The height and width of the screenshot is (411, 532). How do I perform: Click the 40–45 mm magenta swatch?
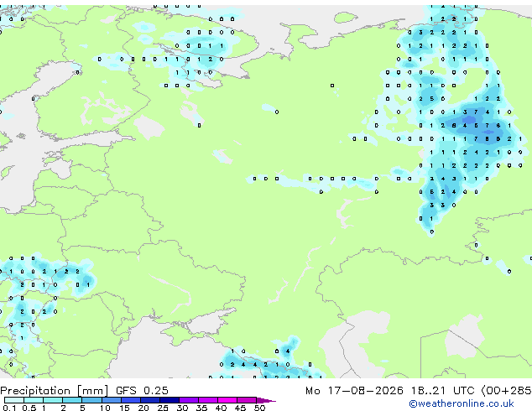click(227, 400)
